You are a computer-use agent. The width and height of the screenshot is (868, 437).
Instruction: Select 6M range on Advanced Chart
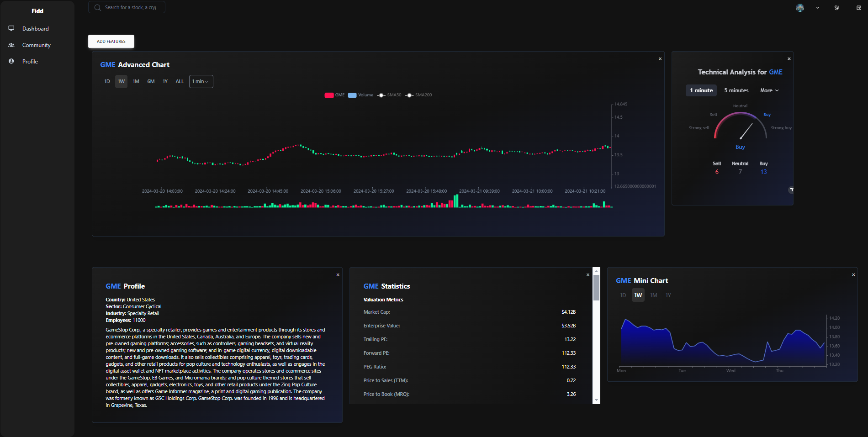click(x=151, y=81)
